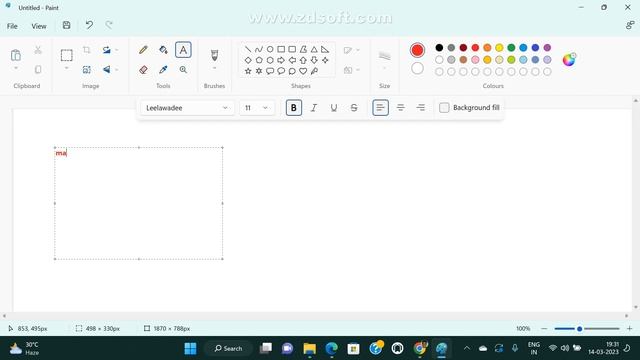Toggle Underline text formatting
The image size is (640, 360).
333,108
